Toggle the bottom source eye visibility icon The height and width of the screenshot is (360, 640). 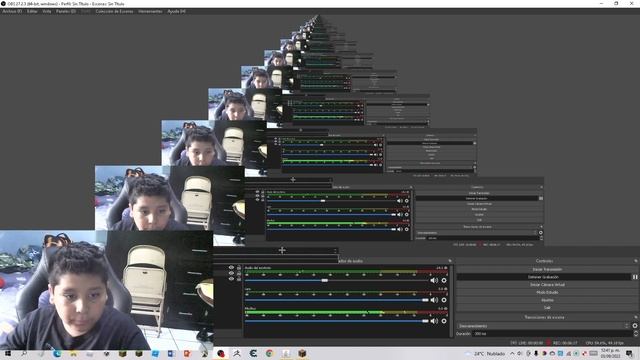pyautogui.click(x=231, y=279)
